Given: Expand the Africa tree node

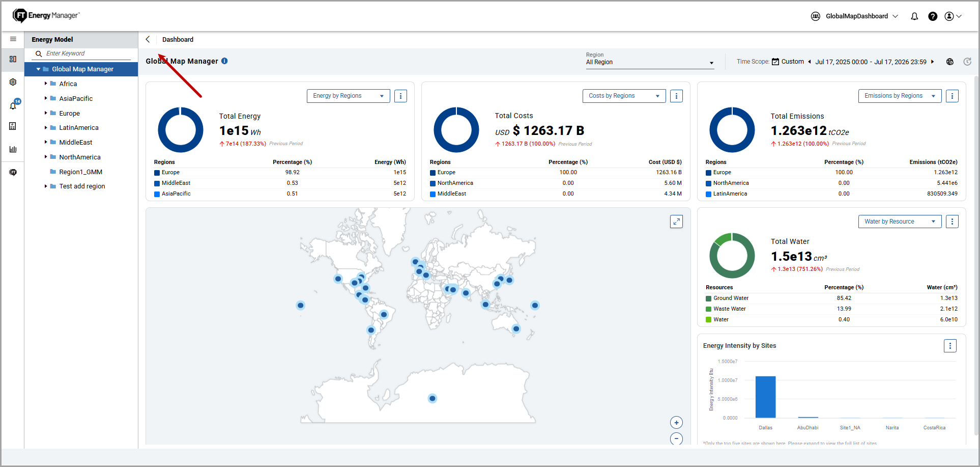Looking at the screenshot, I should tap(46, 84).
